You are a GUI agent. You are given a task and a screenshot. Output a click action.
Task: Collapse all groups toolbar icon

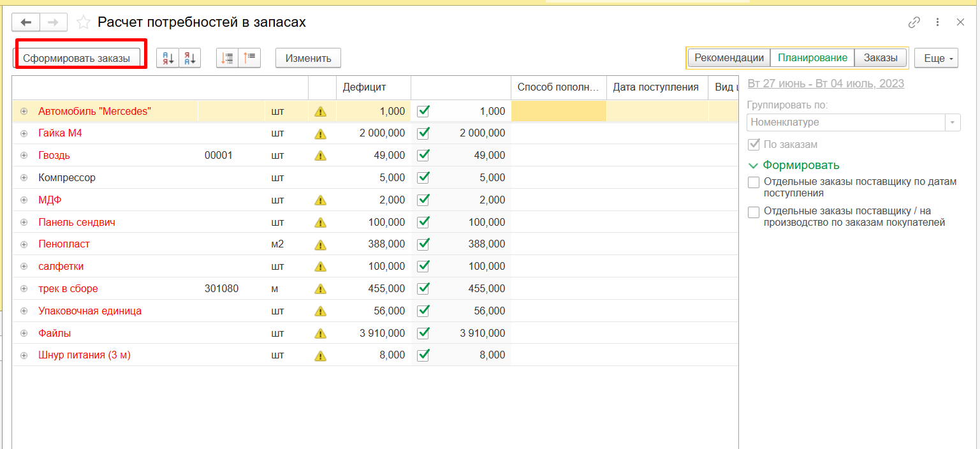point(250,58)
